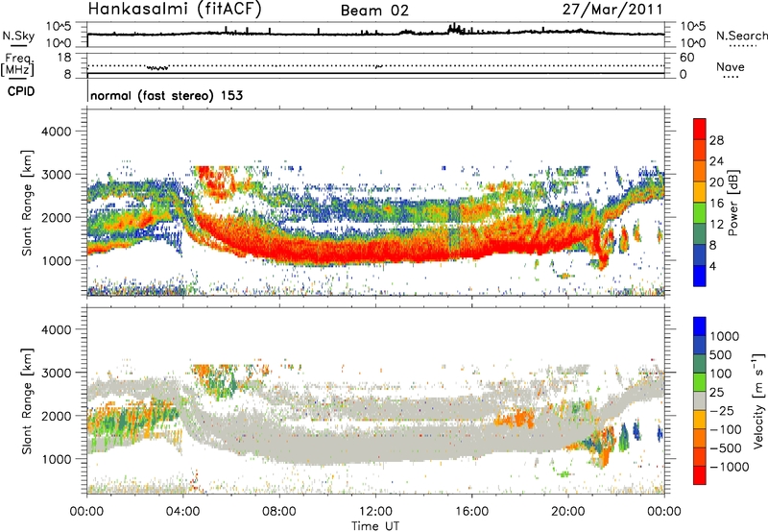Image resolution: width=768 pixels, height=532 pixels.
Task: Click the '12:00' time axis tick label
Action: (375, 512)
